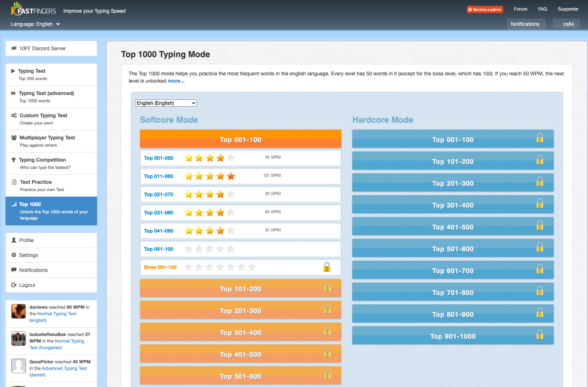Viewport: 588px width, 387px height.
Task: Click the Multiplayer Typing Test people icon
Action: (x=14, y=138)
